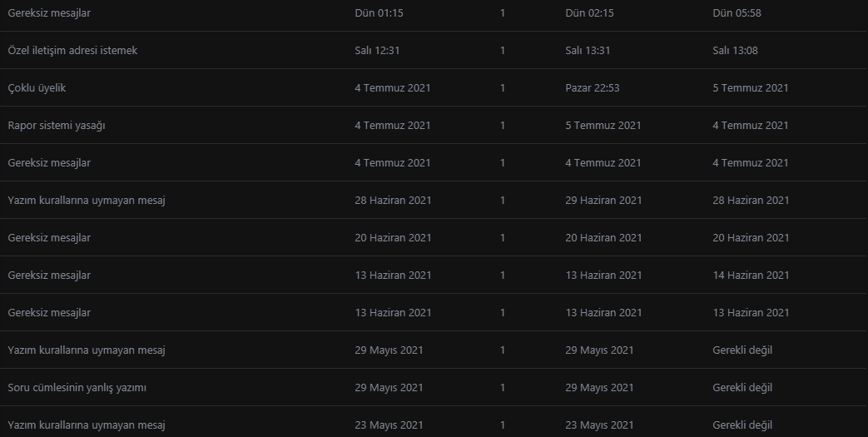The height and width of the screenshot is (437, 868).
Task: Select the 'Dün 05:58' timestamp
Action: coord(737,13)
